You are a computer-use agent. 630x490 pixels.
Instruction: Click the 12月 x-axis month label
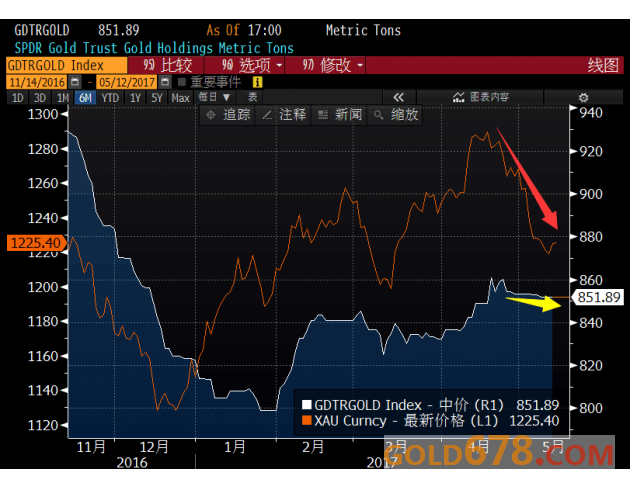click(154, 447)
